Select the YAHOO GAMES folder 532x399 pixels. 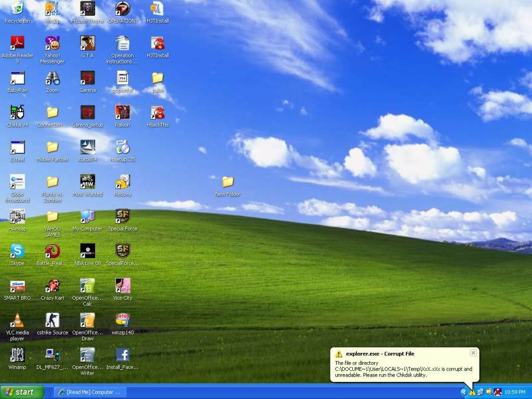pos(52,223)
